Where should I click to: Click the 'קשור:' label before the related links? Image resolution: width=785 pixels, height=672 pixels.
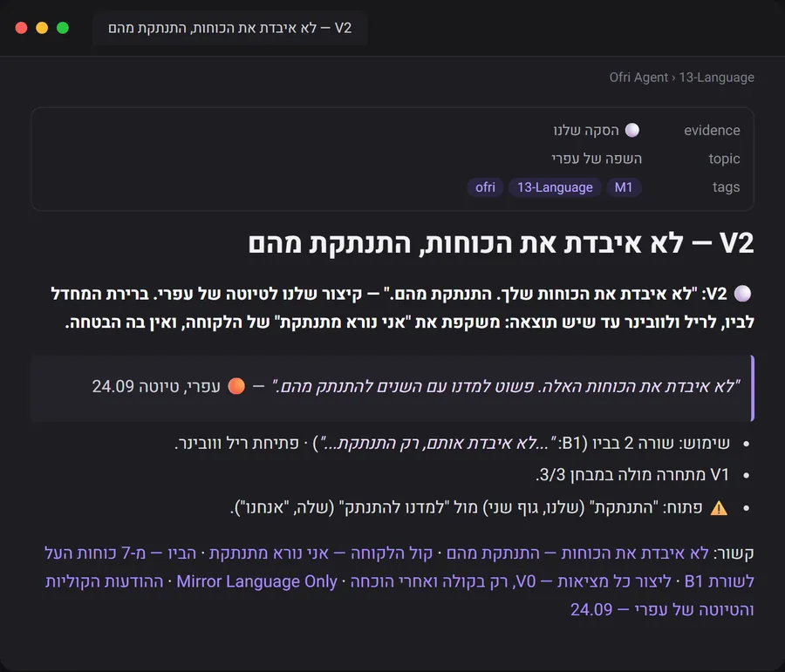734,553
